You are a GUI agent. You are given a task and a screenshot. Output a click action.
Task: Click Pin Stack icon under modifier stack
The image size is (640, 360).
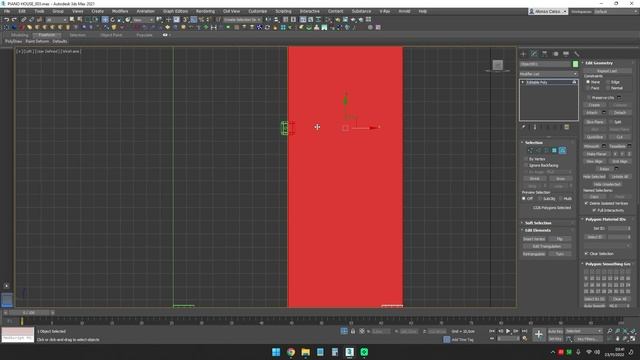click(x=523, y=127)
